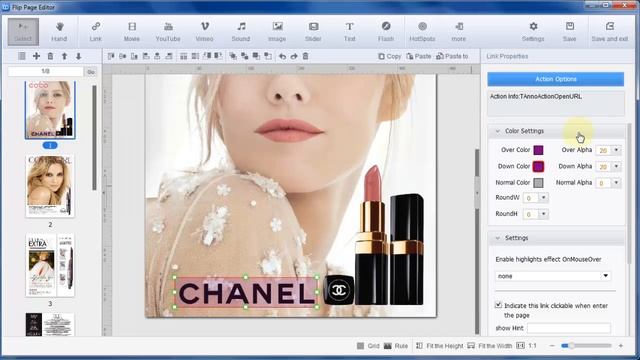Open the Normal Alpha dropdown
This screenshot has height=360, width=640.
(616, 183)
